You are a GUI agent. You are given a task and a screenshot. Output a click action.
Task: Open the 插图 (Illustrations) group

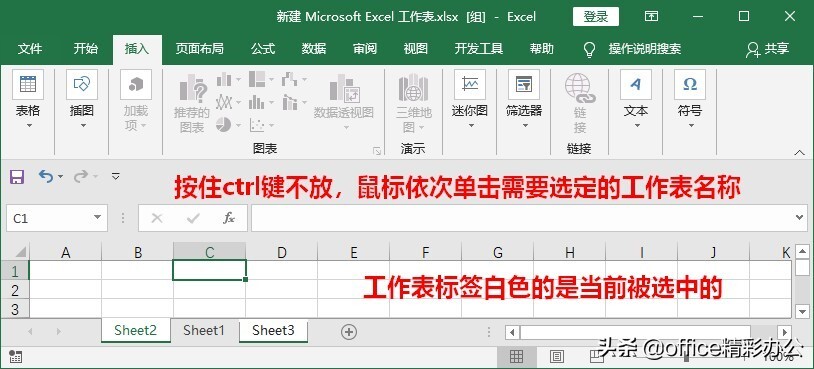(x=82, y=99)
